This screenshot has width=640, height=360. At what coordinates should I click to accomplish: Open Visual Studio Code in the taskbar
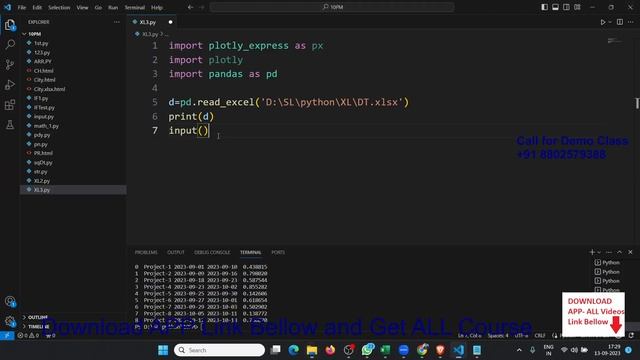point(459,350)
